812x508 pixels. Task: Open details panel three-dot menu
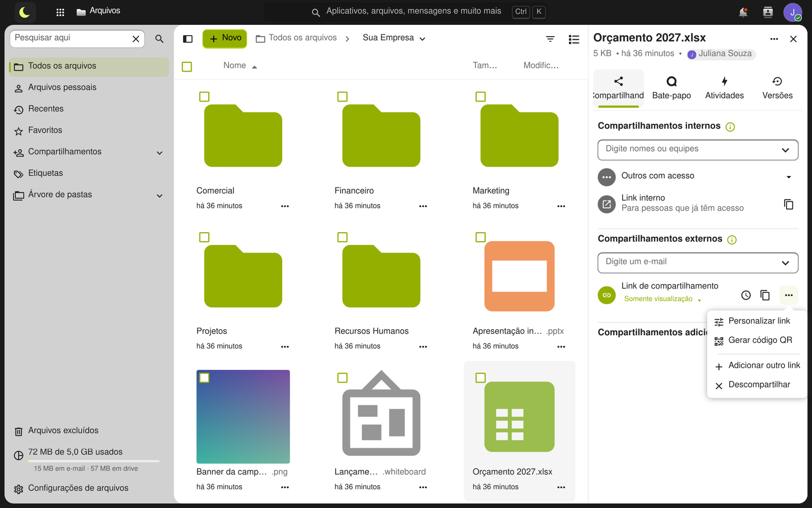pyautogui.click(x=774, y=39)
